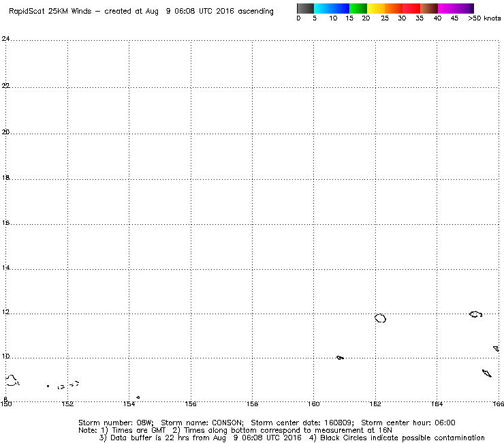The image size is (504, 443).
Task: Click the 'Storm center date: 160809;' text
Action: 302,423
